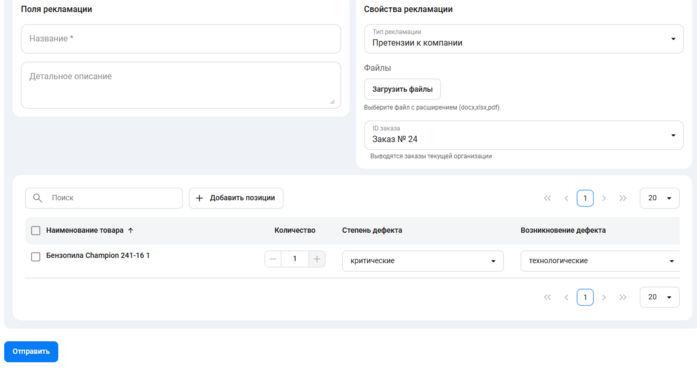Go to next page in bottom pagination
The height and width of the screenshot is (368, 697).
coord(604,297)
